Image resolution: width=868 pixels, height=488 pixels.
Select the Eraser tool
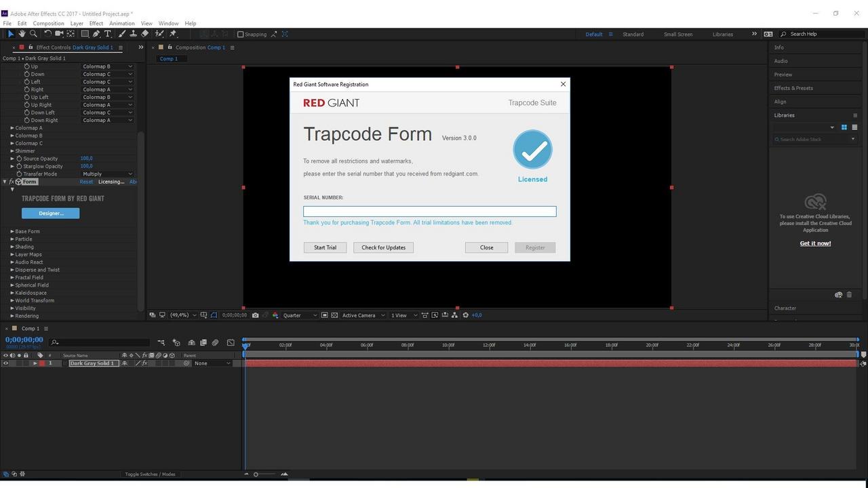coord(144,34)
